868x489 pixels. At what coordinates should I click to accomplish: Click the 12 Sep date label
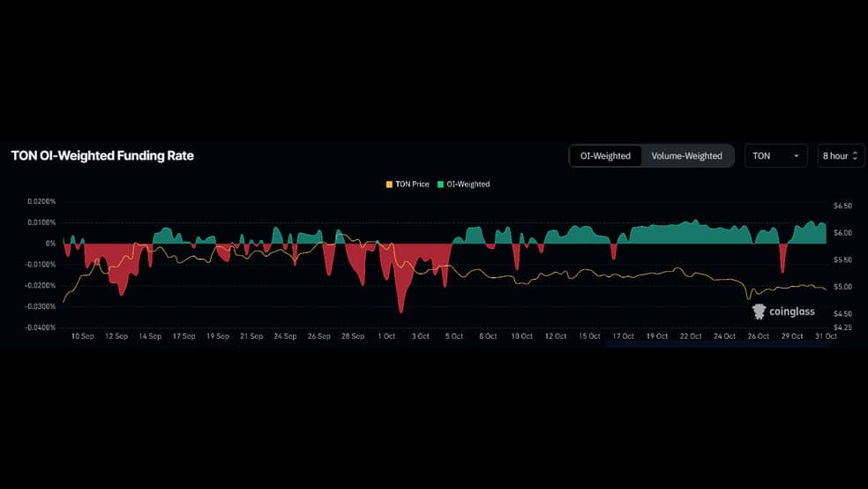(x=116, y=336)
